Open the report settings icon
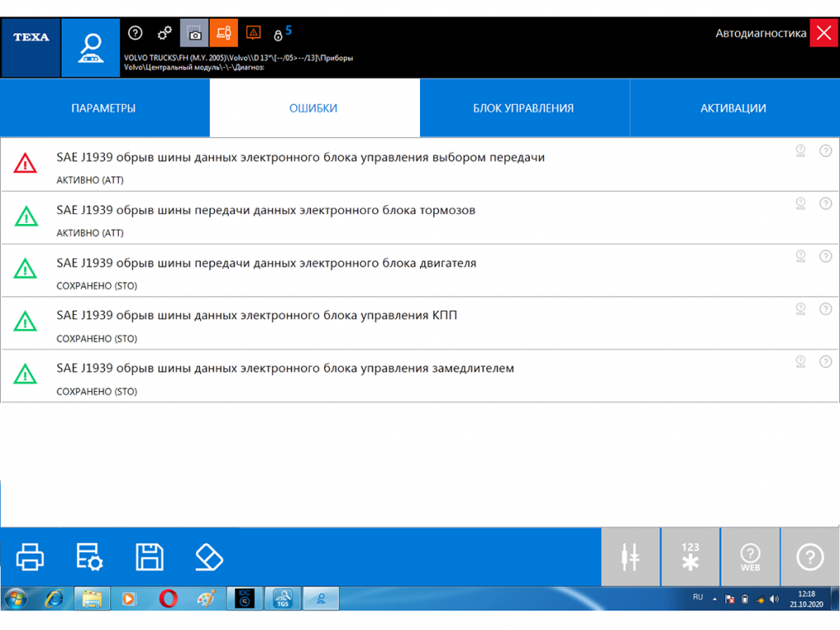 [89, 557]
